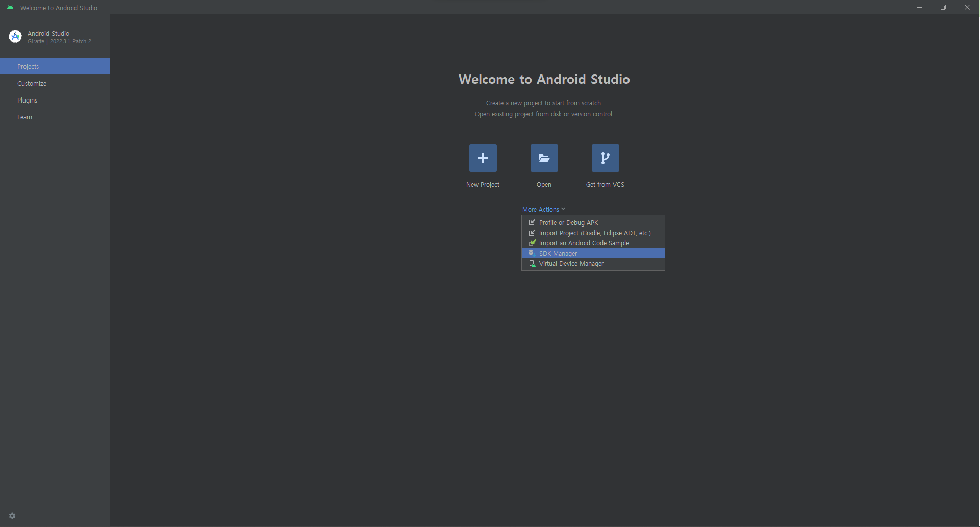
Task: Select Profile or Debug APK menu entry
Action: [x=593, y=222]
